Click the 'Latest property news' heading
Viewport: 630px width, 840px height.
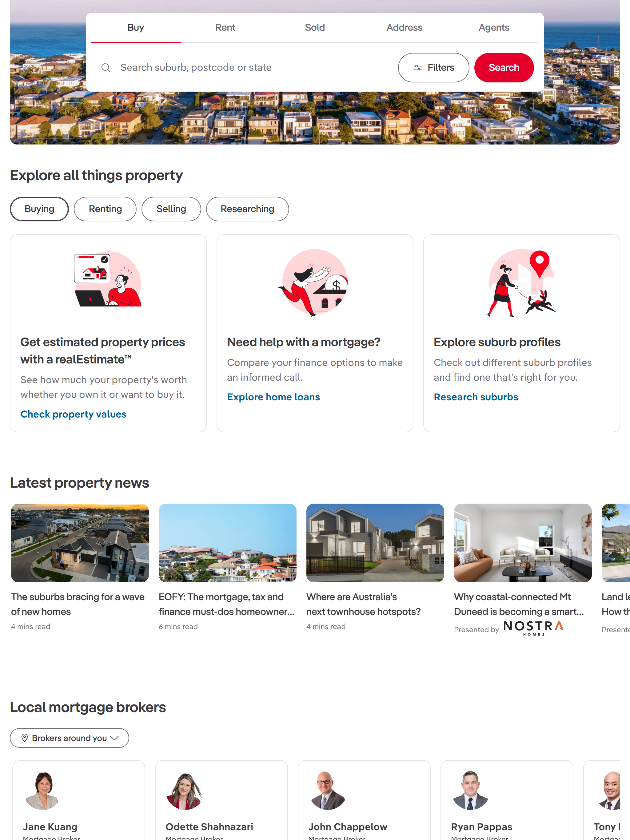(x=79, y=483)
